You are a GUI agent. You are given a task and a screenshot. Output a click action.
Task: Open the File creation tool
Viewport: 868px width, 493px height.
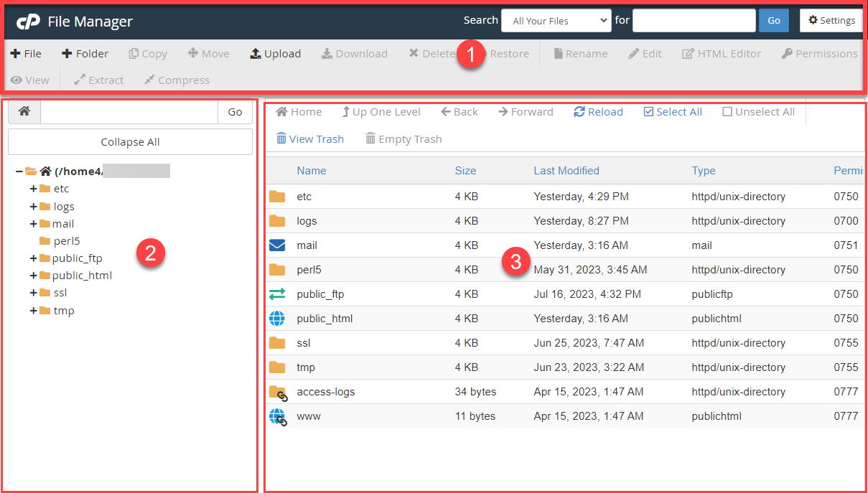26,53
